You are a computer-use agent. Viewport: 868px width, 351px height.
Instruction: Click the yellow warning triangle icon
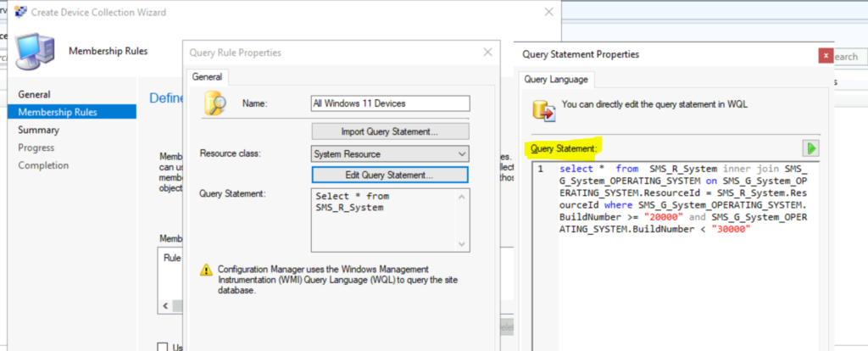click(206, 270)
